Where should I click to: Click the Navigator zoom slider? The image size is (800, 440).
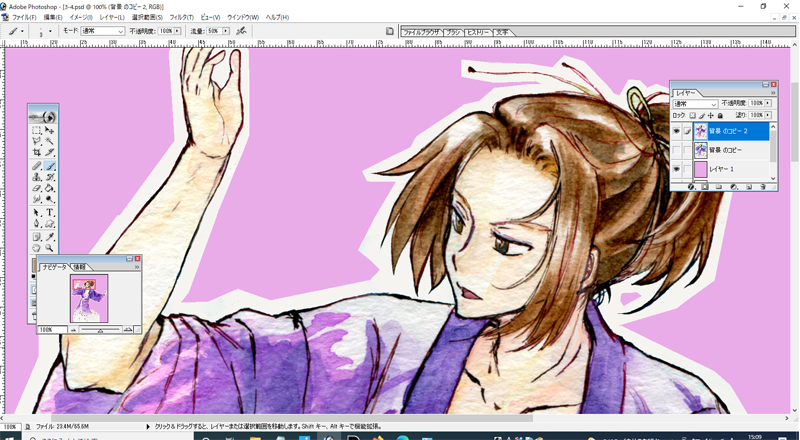pyautogui.click(x=101, y=330)
